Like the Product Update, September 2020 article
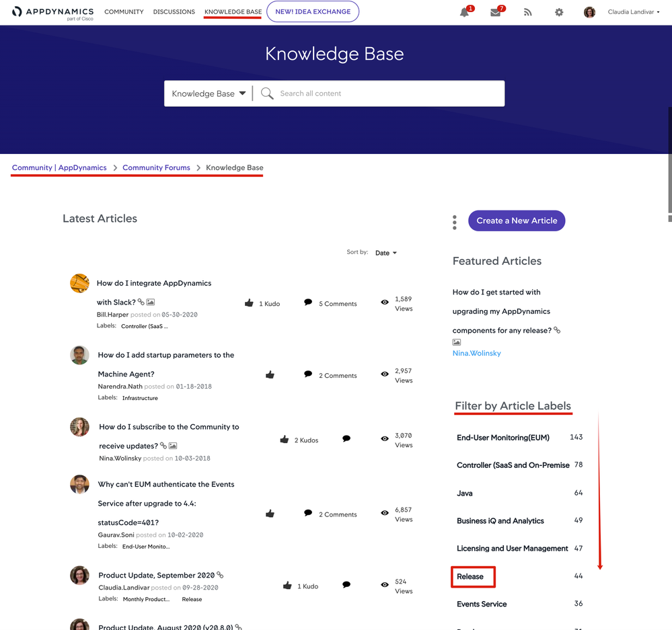The width and height of the screenshot is (672, 630). pyautogui.click(x=287, y=586)
